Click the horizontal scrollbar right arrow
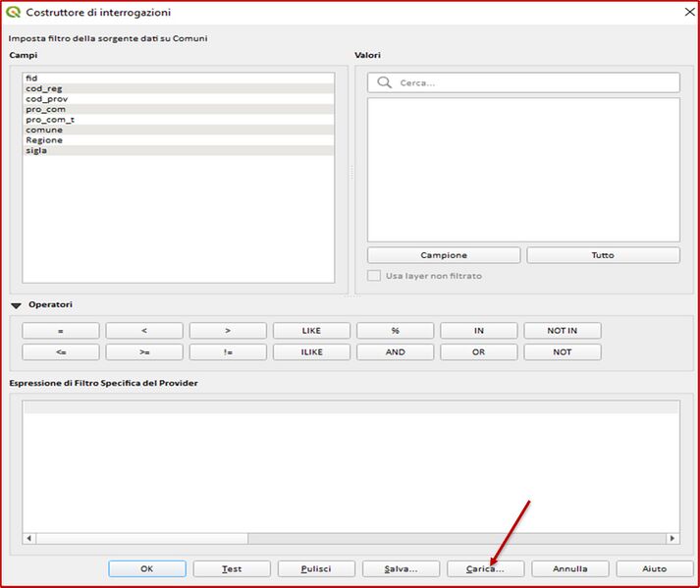The width and height of the screenshot is (700, 588). [x=673, y=538]
